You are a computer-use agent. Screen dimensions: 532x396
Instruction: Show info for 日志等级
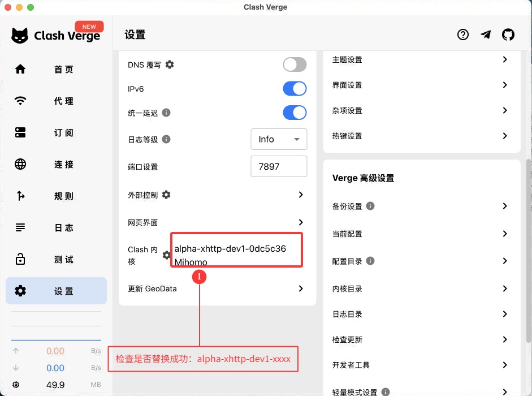click(166, 139)
